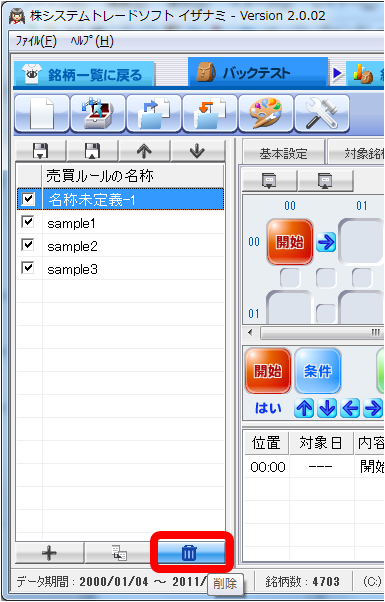Select the red 開始 palette block

tap(268, 371)
